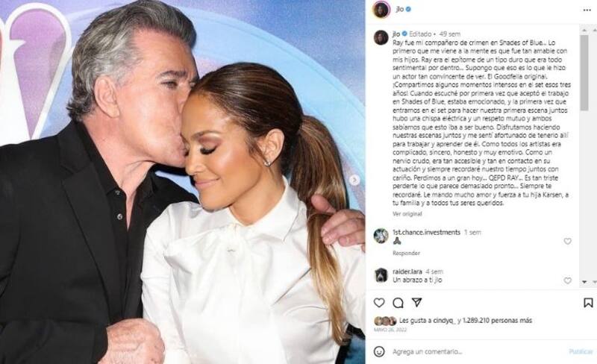
Task: Open emoji picker in comment box
Action: 379,351
